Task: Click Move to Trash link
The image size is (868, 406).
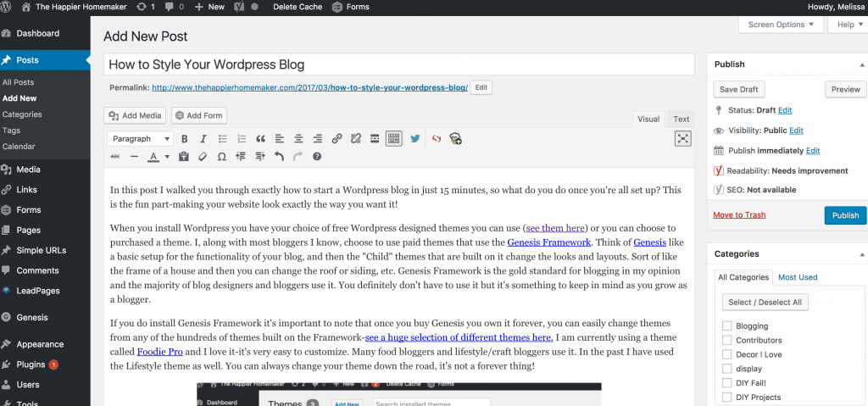Action: point(739,215)
